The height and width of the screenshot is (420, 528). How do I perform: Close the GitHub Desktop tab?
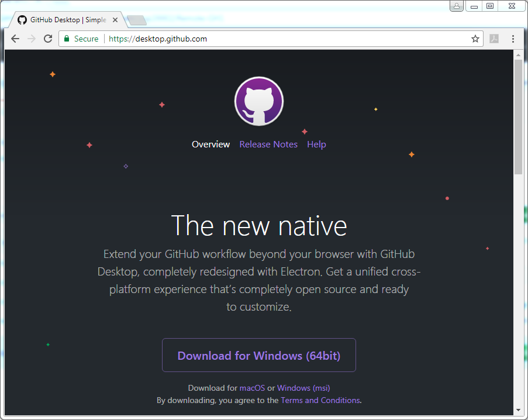[115, 20]
